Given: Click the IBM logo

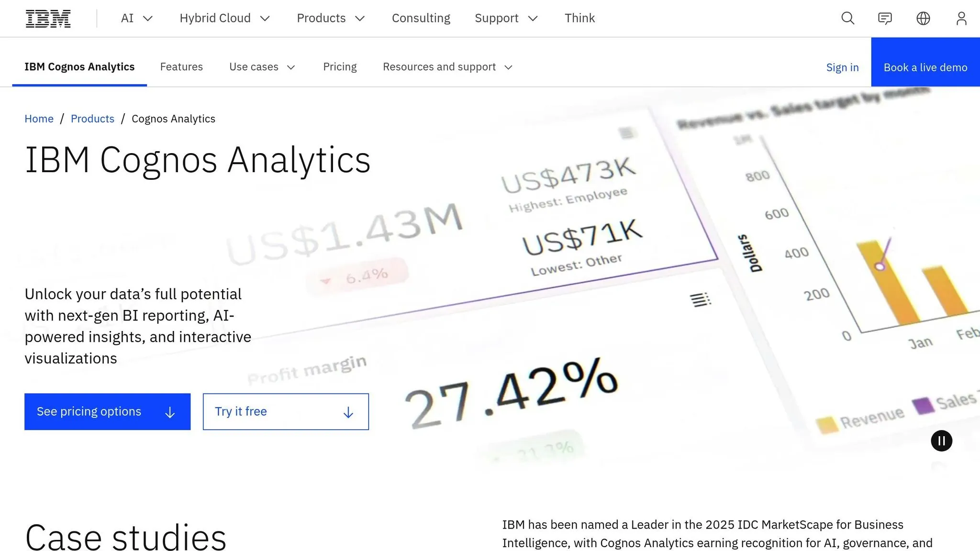Looking at the screenshot, I should coord(48,18).
